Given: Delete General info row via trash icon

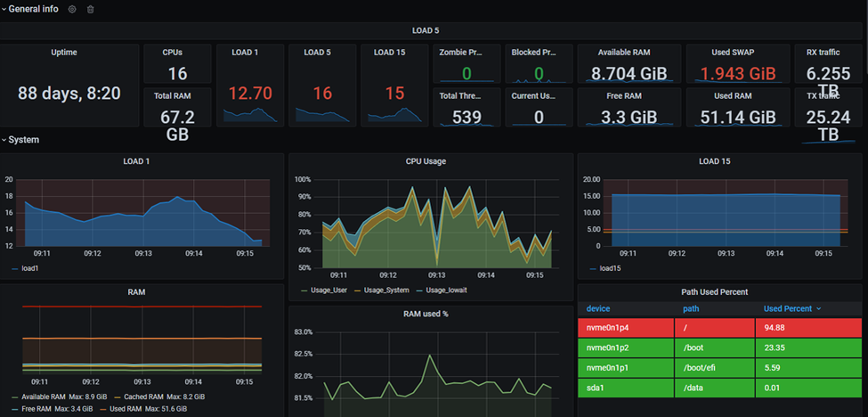Looking at the screenshot, I should [91, 10].
